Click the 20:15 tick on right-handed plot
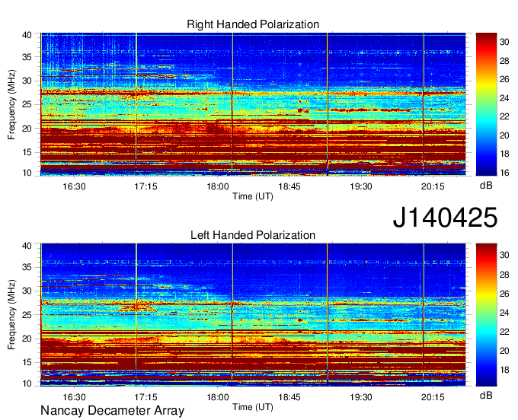The image size is (518, 420). point(433,186)
